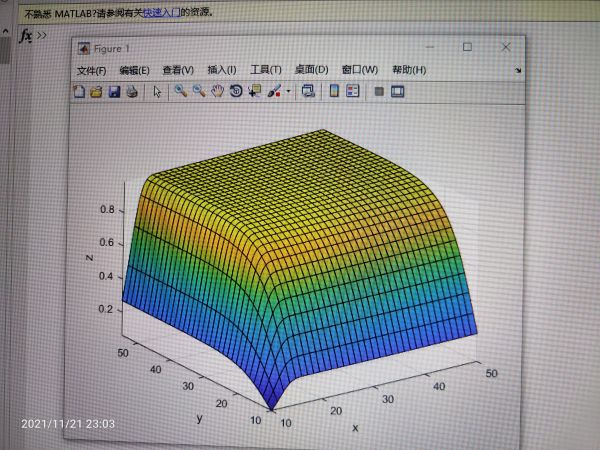
Task: Click the Brush data tool icon
Action: (273, 90)
